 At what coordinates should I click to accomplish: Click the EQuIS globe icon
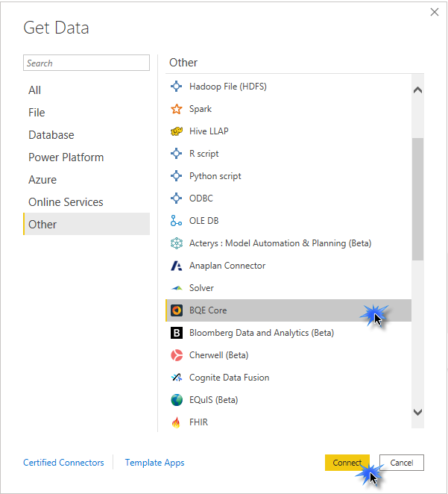pyautogui.click(x=177, y=400)
